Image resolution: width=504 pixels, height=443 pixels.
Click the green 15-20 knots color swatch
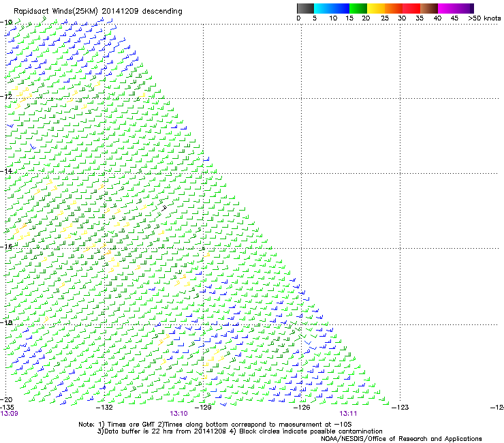[x=358, y=8]
